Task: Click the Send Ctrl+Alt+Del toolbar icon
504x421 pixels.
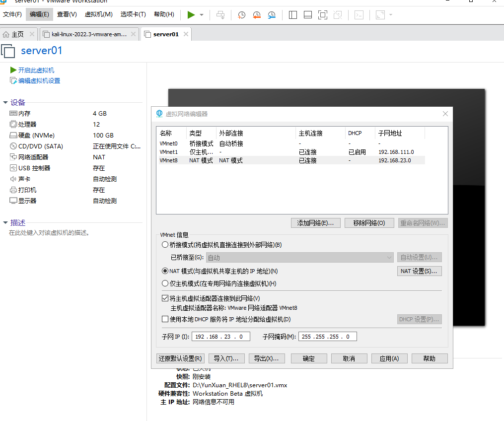Action: click(x=220, y=15)
